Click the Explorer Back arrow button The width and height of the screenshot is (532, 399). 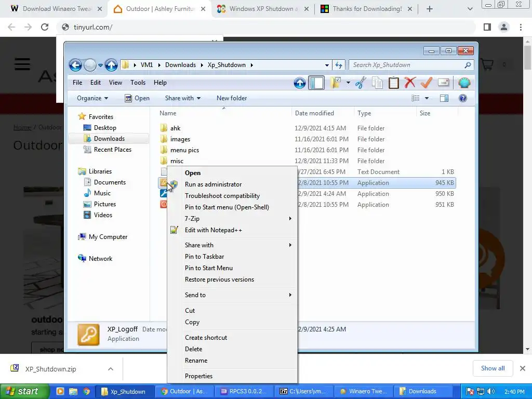75,65
